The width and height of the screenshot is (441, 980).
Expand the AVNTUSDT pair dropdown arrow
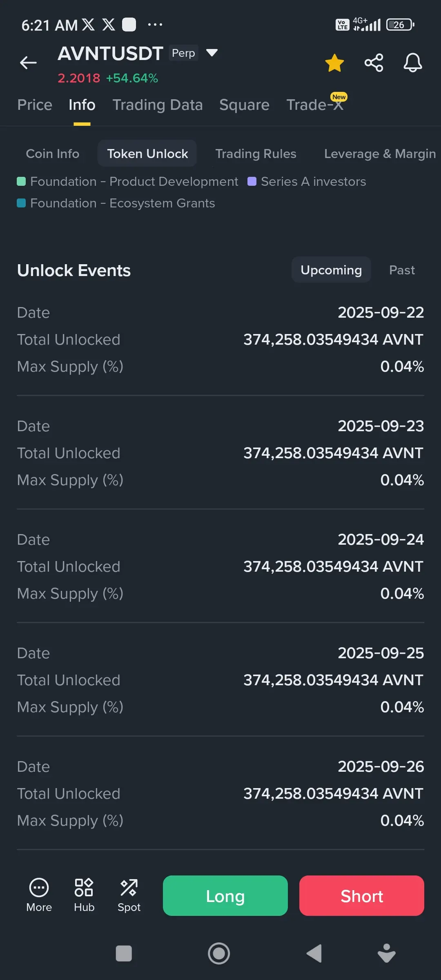pyautogui.click(x=212, y=53)
